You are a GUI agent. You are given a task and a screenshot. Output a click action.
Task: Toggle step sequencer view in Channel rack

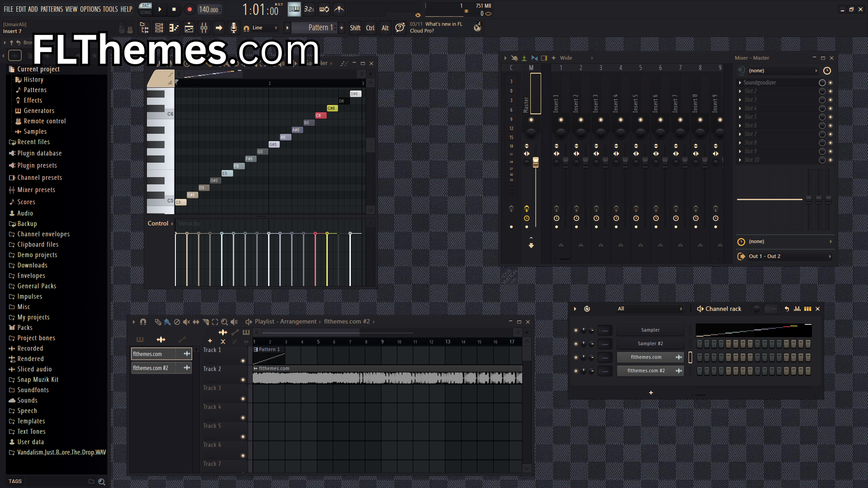click(x=807, y=309)
